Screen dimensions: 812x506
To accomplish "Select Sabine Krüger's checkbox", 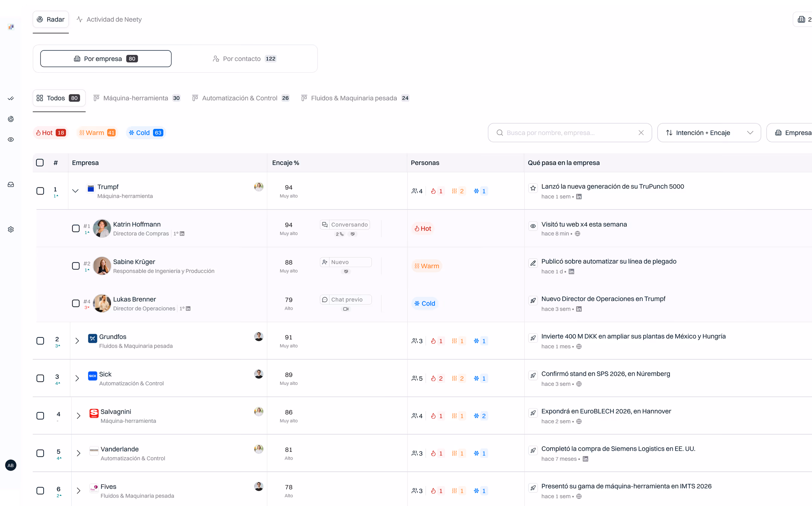I will [76, 266].
